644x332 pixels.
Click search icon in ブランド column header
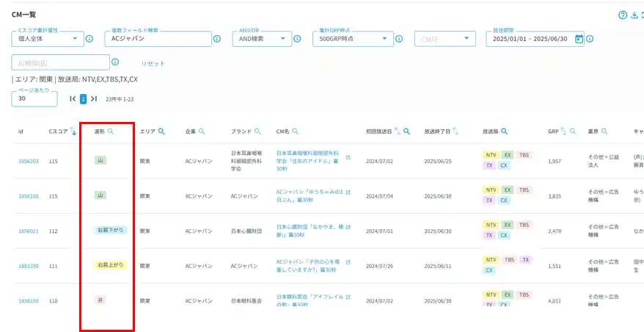pyautogui.click(x=257, y=131)
